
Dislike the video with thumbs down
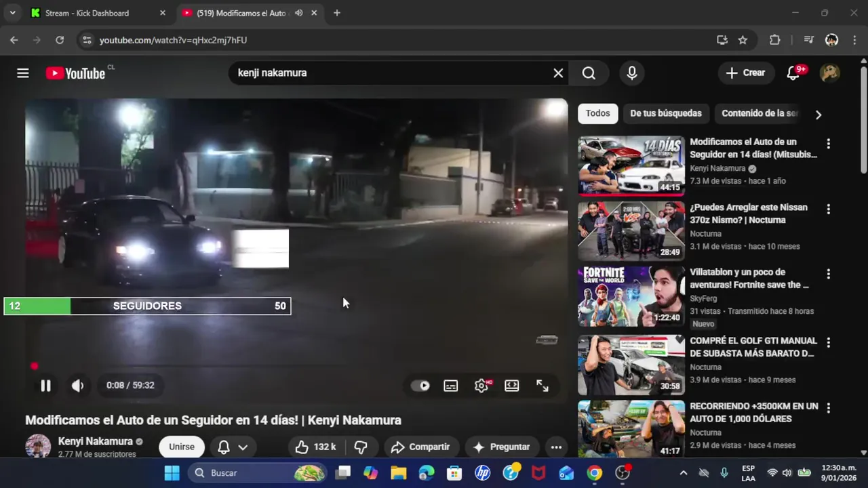tap(361, 447)
